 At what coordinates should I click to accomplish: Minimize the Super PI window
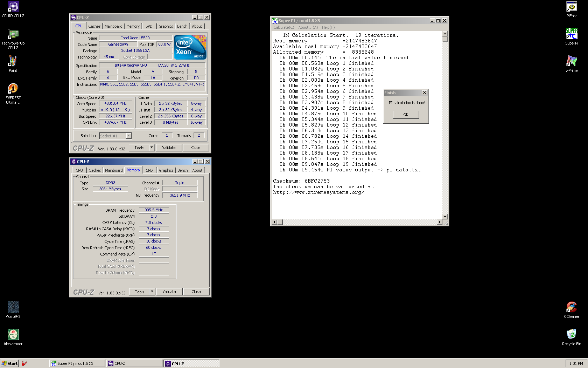click(x=432, y=21)
